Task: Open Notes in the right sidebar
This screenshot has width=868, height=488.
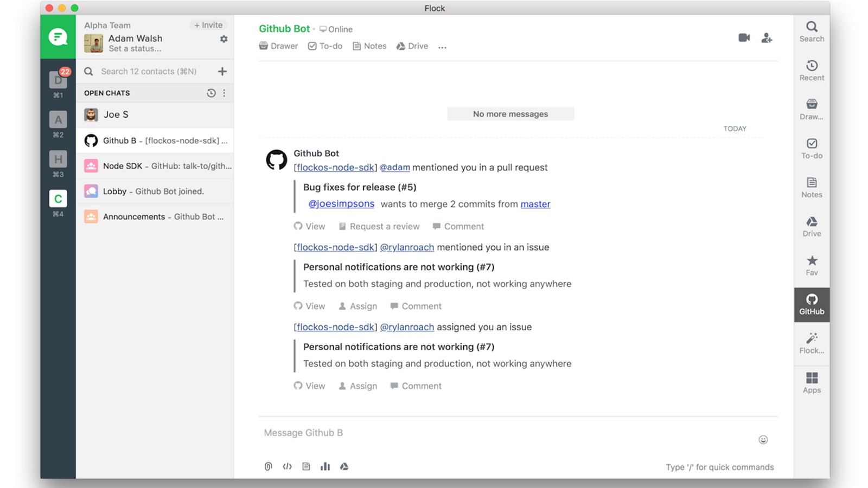Action: pyautogui.click(x=812, y=188)
